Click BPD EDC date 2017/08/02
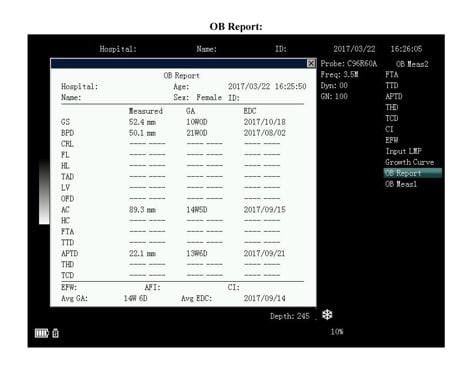The image size is (475, 381). pyautogui.click(x=265, y=133)
